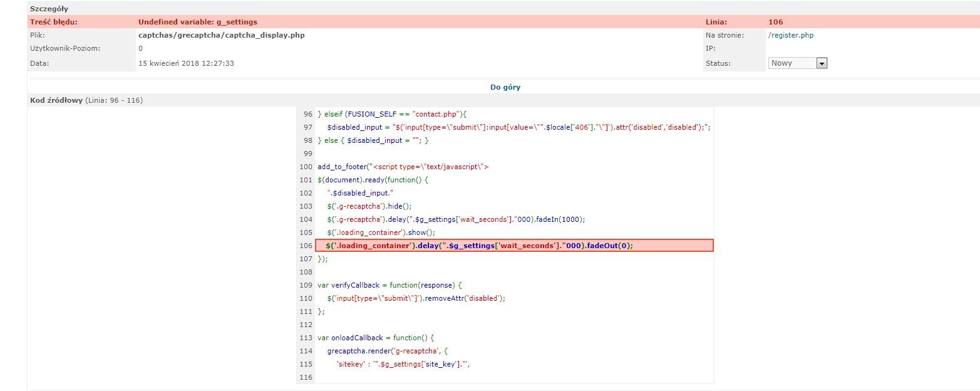Screen dimensions: 980x391
Task: Click code line 113 with onloadCallback function
Action: [376, 338]
